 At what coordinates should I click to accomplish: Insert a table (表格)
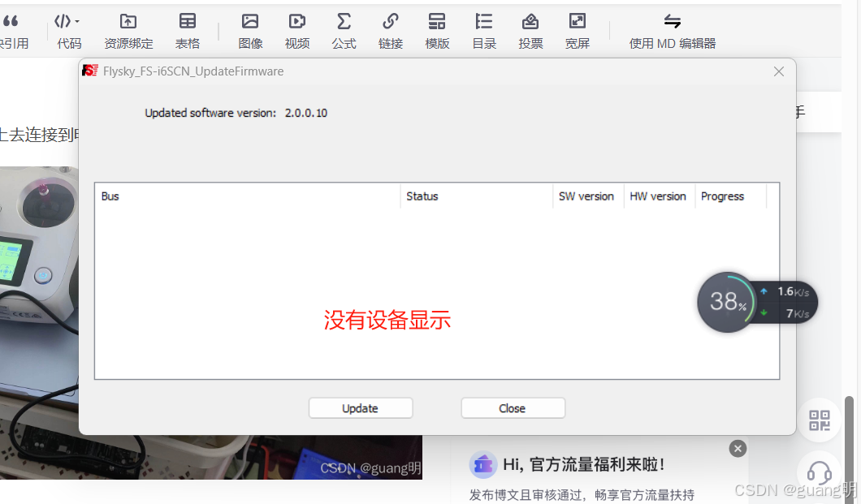pyautogui.click(x=188, y=31)
